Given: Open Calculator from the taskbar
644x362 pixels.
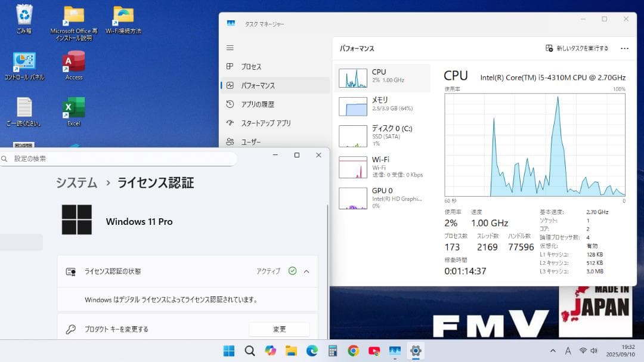Looking at the screenshot, I should tap(333, 351).
